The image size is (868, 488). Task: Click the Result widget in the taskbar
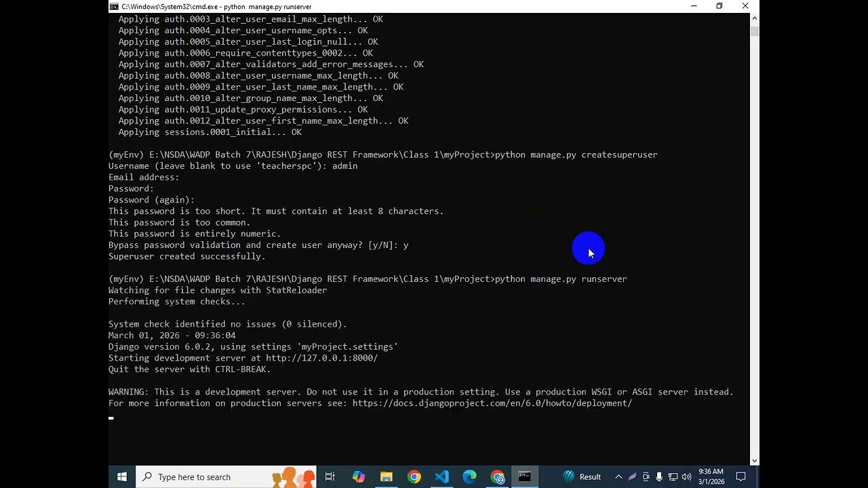coord(582,476)
